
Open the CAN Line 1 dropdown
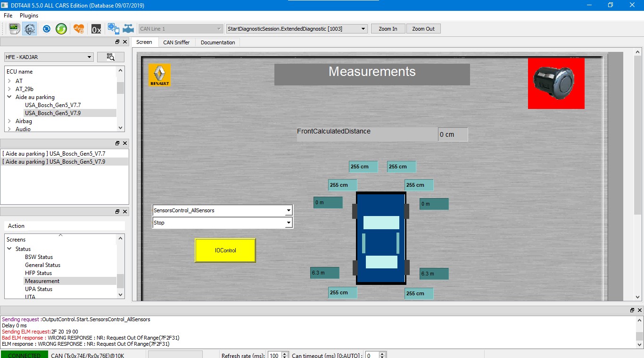tap(181, 29)
